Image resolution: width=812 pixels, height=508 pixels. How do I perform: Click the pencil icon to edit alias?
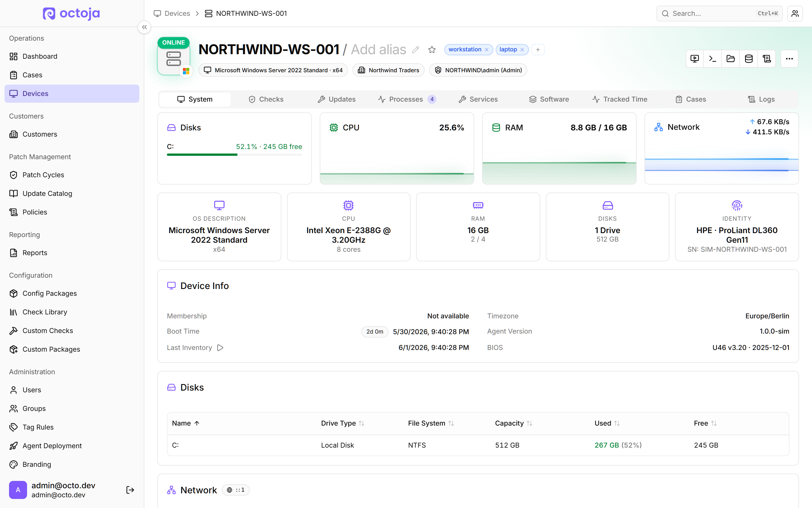[416, 50]
